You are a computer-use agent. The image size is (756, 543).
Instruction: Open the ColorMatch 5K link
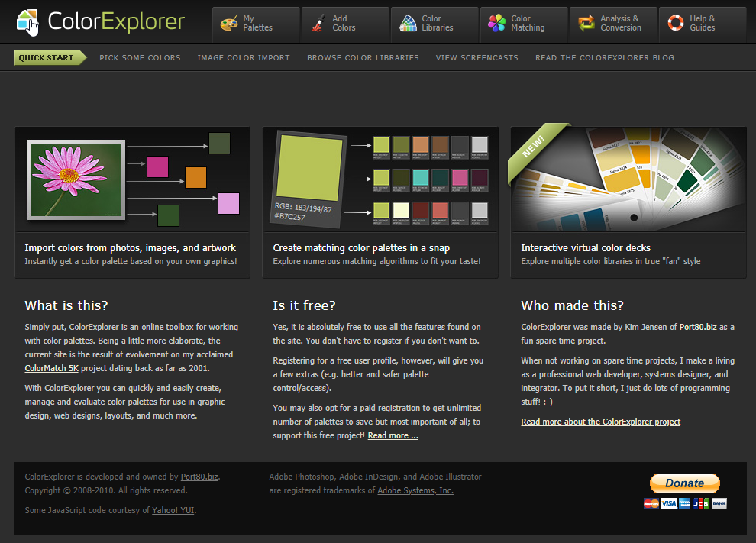pos(52,368)
